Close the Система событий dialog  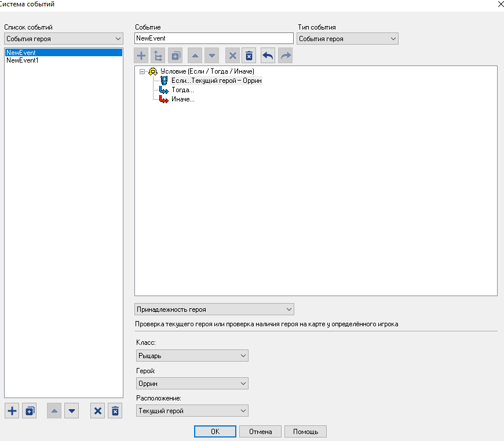click(x=500, y=4)
